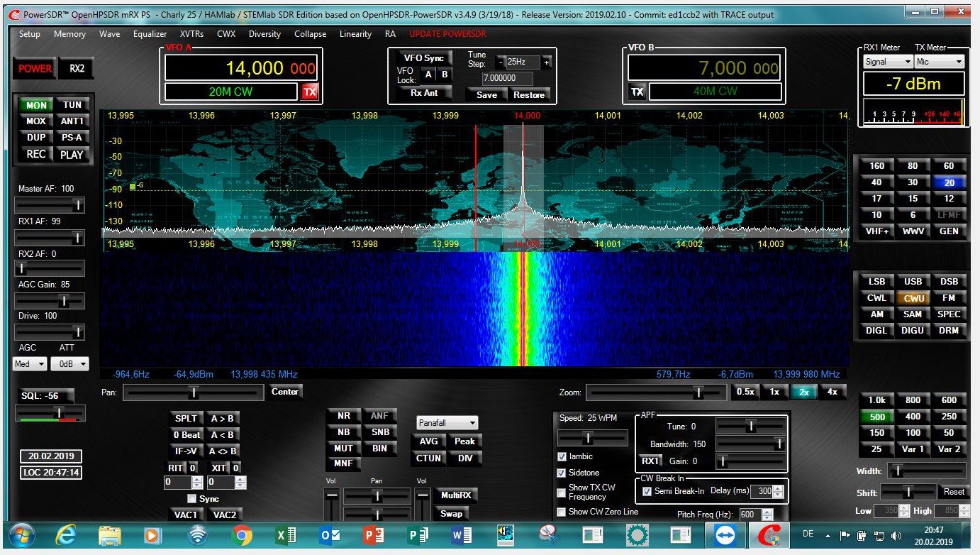Set zoom to 4x
The width and height of the screenshot is (980, 555).
point(833,392)
